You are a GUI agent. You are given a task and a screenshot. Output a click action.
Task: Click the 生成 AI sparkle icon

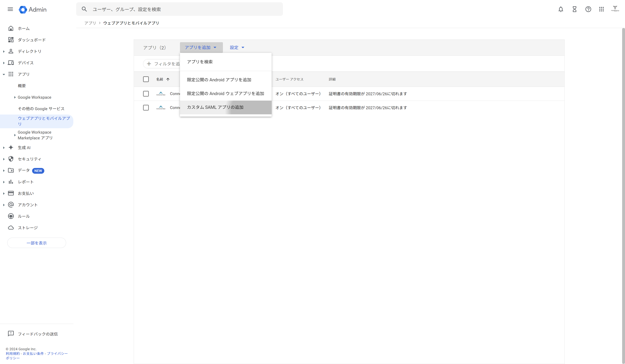click(11, 147)
